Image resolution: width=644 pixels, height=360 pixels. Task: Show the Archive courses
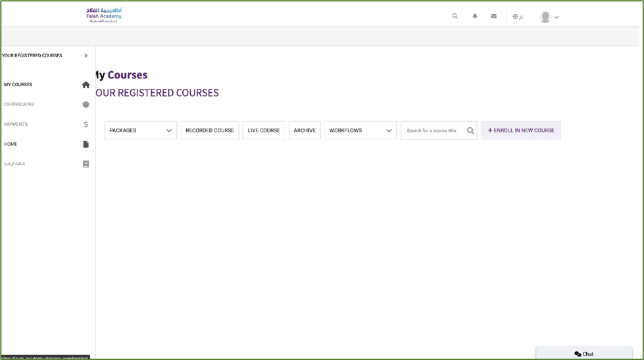pyautogui.click(x=305, y=130)
